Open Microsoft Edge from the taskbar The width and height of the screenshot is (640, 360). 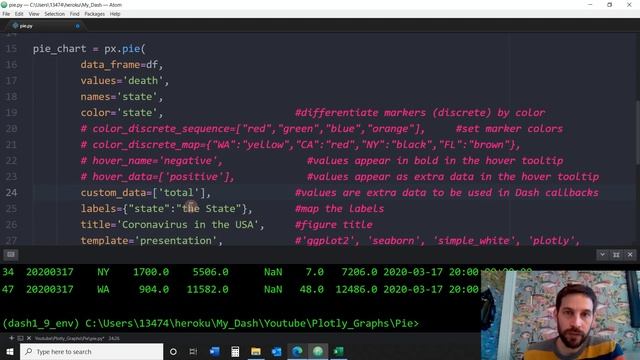(297, 351)
